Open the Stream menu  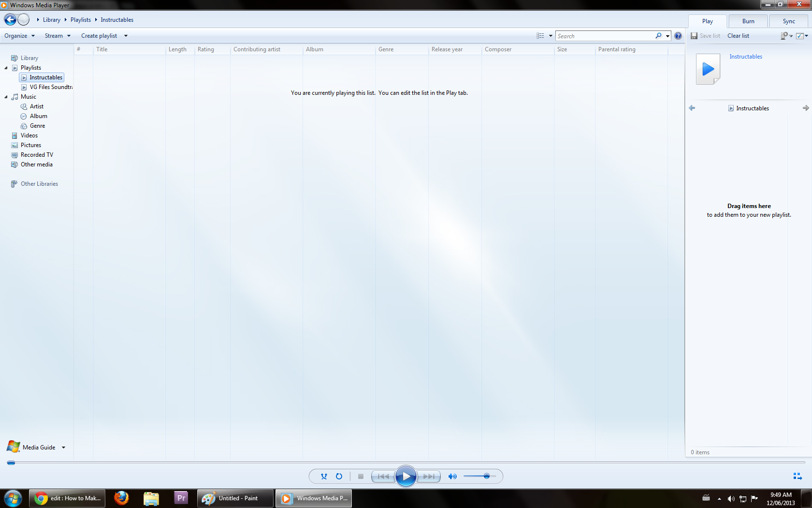point(58,36)
